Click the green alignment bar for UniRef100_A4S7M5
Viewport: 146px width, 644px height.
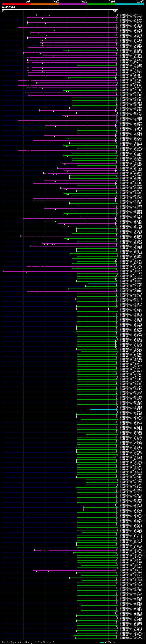tap(97, 65)
